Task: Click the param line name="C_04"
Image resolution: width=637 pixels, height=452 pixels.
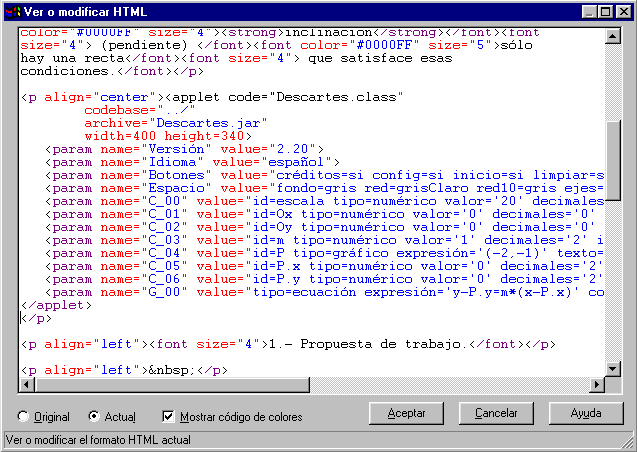Action: pyautogui.click(x=325, y=253)
